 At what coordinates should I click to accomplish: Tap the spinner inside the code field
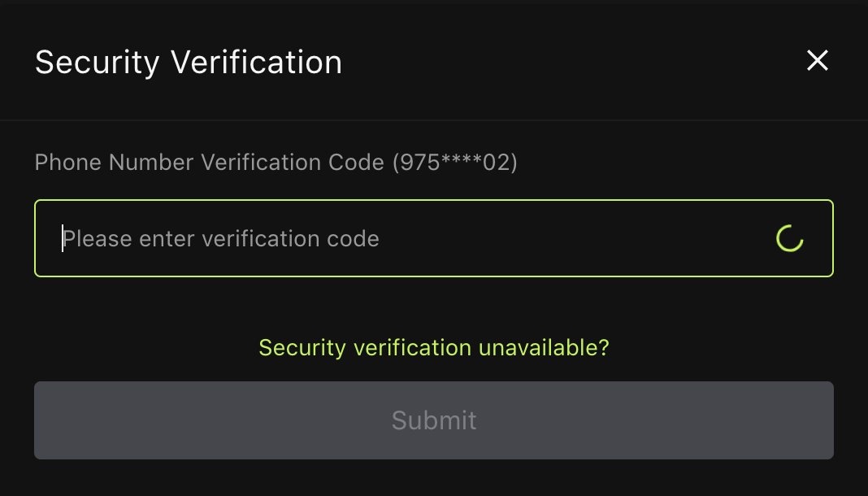pos(789,239)
